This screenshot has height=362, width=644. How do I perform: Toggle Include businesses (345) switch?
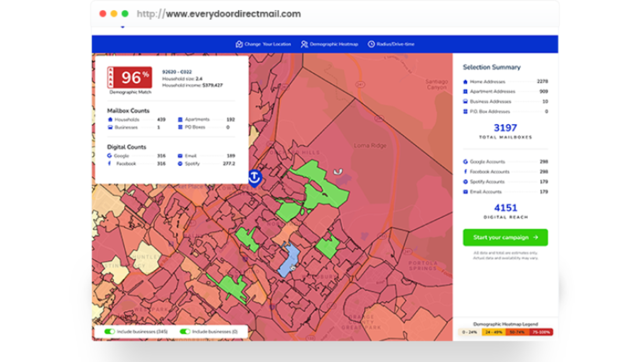[110, 331]
